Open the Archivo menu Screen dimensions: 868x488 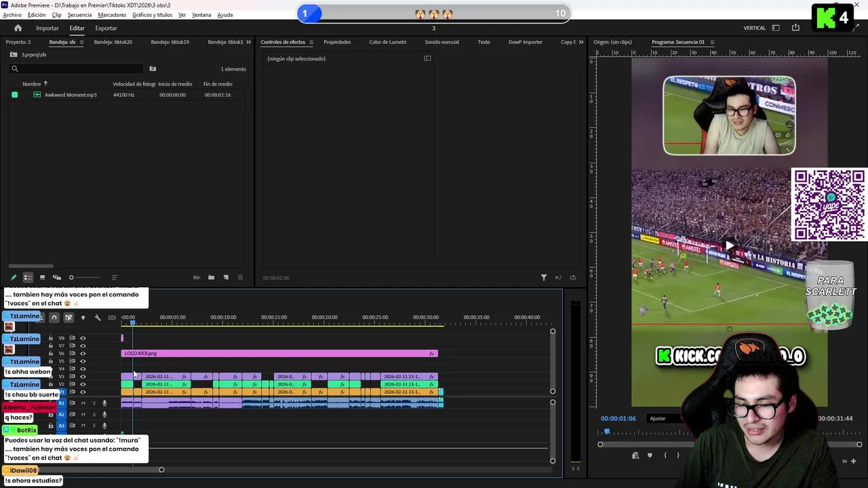12,15
